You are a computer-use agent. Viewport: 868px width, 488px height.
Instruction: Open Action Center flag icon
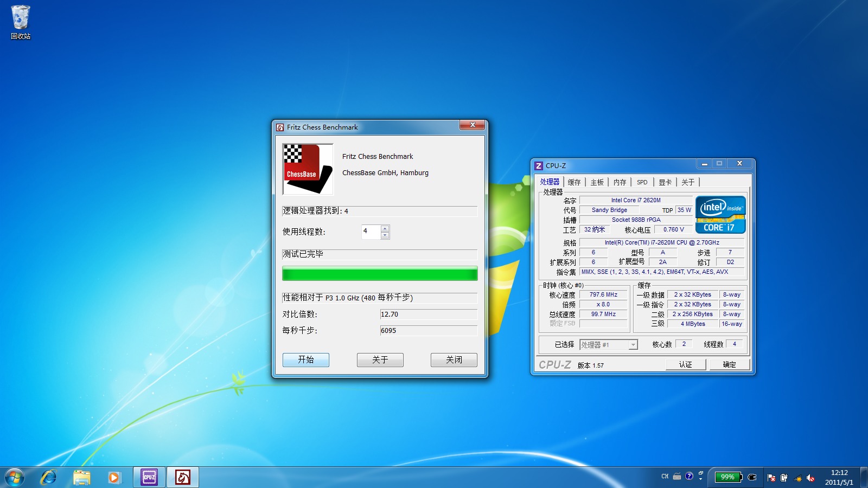tap(771, 478)
